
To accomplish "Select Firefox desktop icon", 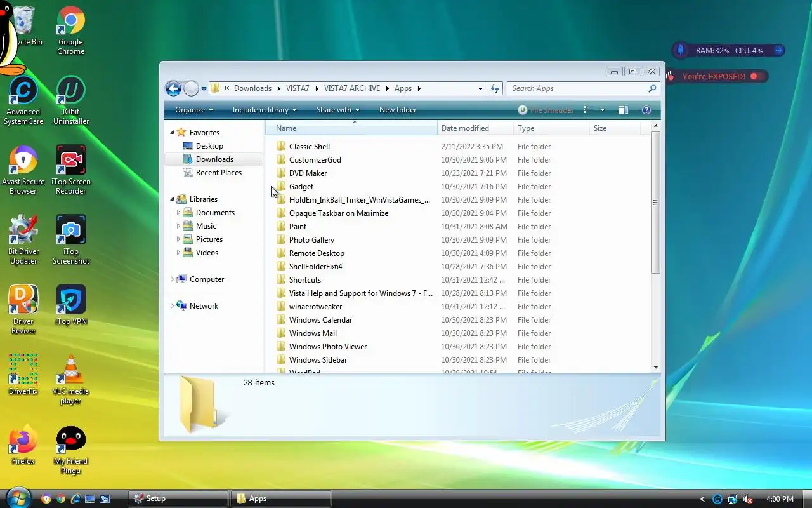I will coord(23,444).
